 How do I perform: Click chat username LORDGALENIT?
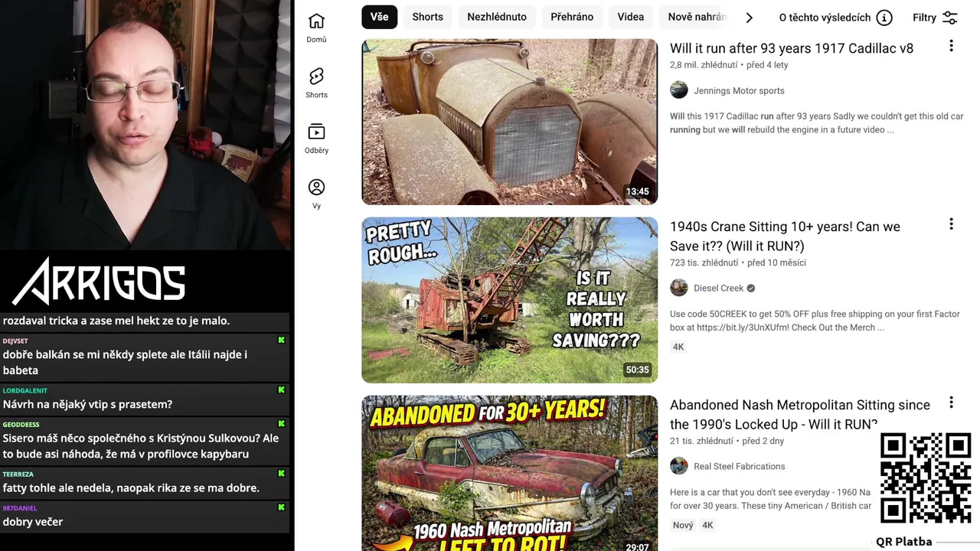[24, 390]
